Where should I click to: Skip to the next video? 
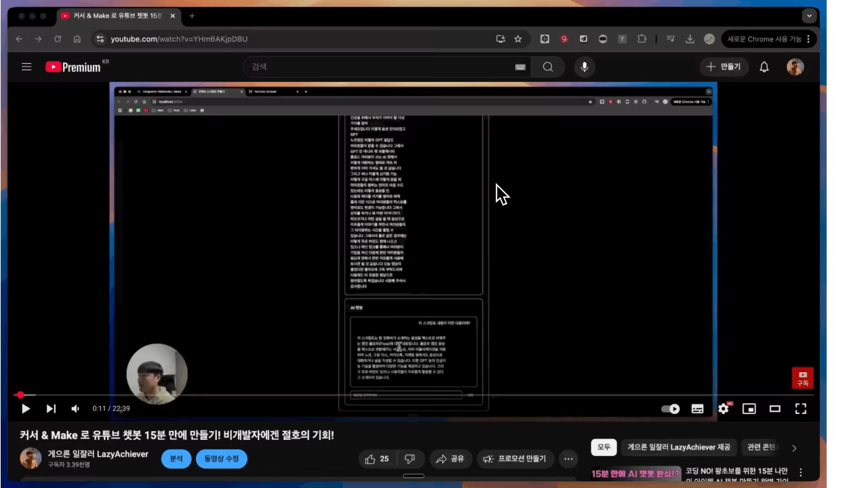[51, 409]
